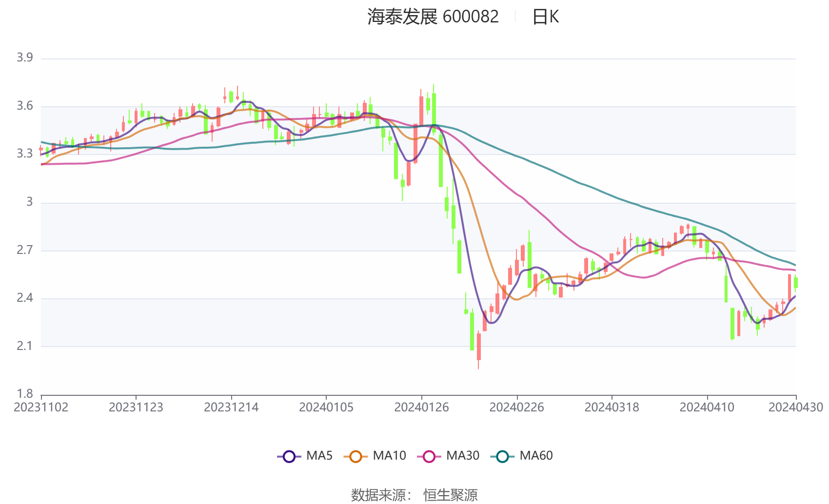Click the 3 price axis label
The height and width of the screenshot is (504, 829).
click(30, 202)
